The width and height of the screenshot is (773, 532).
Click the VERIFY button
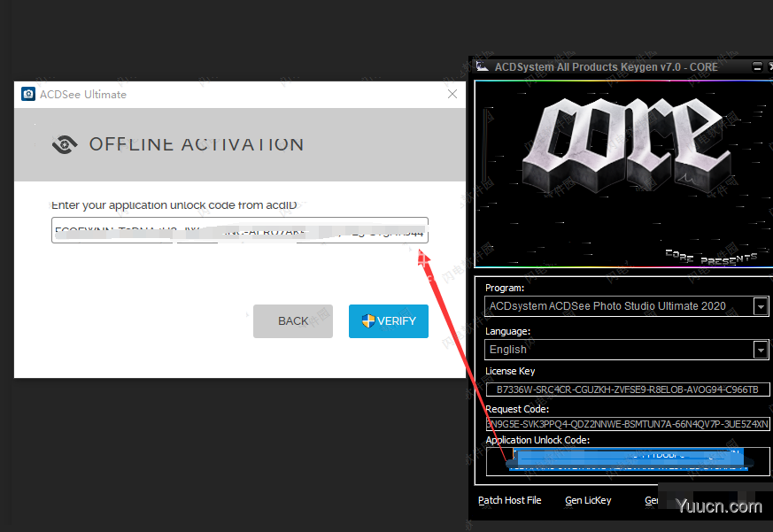(389, 321)
